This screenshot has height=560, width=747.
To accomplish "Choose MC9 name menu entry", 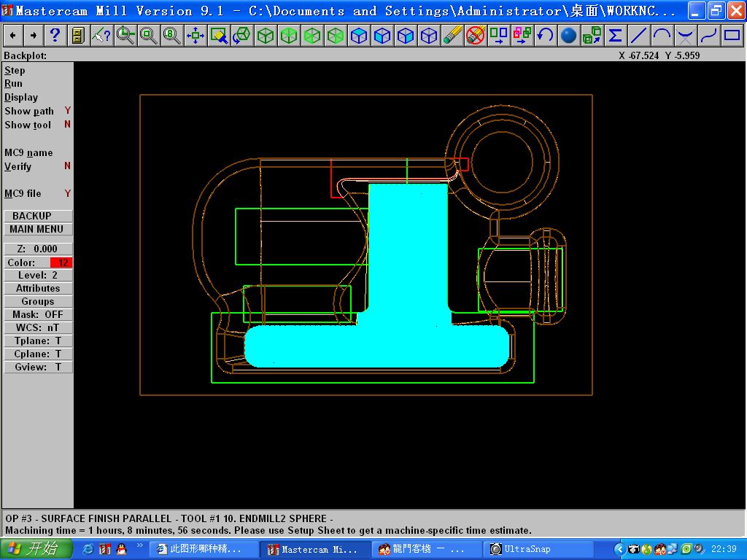I will click(x=28, y=153).
